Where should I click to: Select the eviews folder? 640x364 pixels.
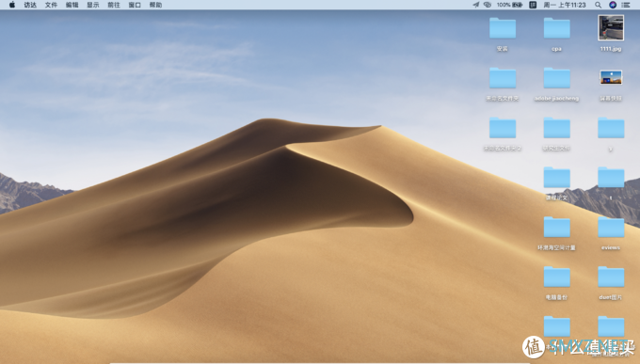[x=611, y=228]
